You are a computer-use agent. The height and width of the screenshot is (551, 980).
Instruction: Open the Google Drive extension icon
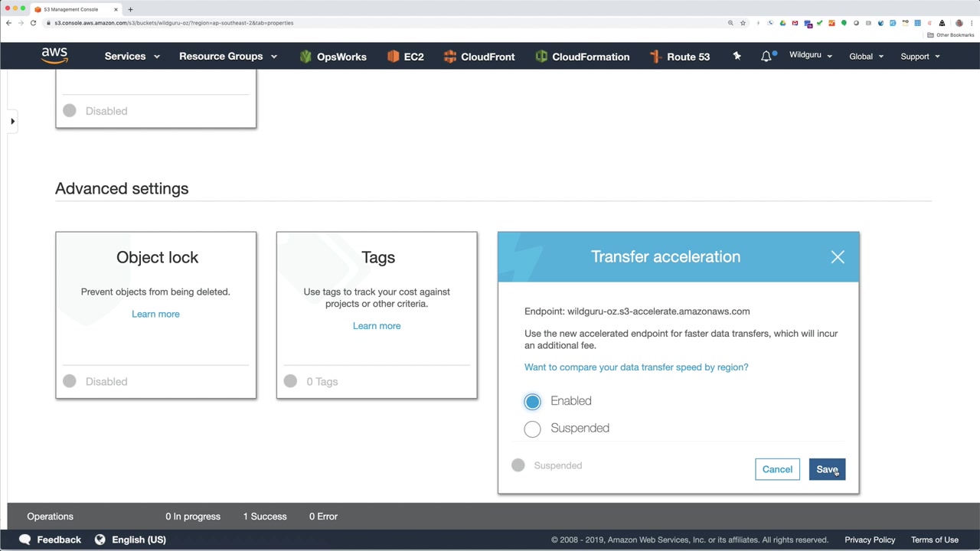point(782,23)
